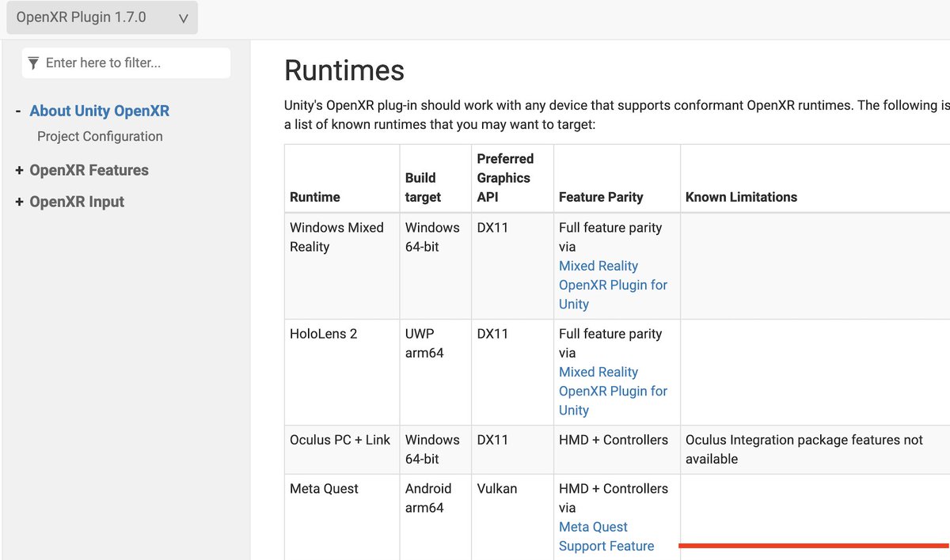Screen dimensions: 950x560
Task: Navigate to the Project Configuration page
Action: click(100, 136)
